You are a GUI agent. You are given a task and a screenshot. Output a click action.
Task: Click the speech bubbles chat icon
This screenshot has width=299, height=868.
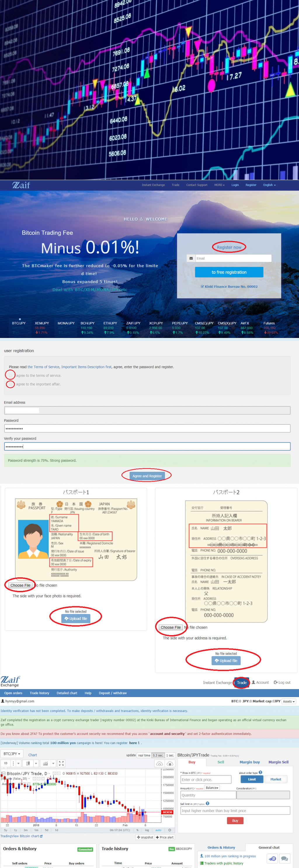tap(284, 858)
